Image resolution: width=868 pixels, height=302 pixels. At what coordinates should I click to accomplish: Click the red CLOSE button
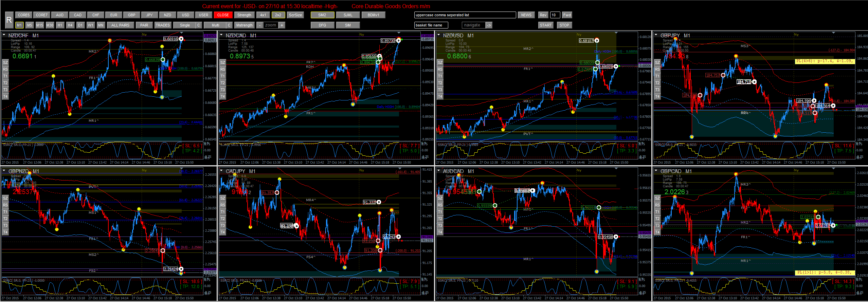pos(223,15)
